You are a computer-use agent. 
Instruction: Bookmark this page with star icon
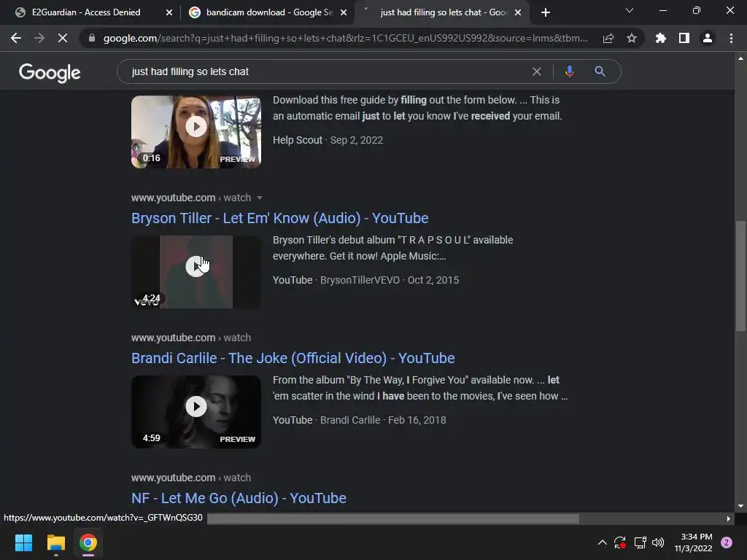pyautogui.click(x=631, y=38)
